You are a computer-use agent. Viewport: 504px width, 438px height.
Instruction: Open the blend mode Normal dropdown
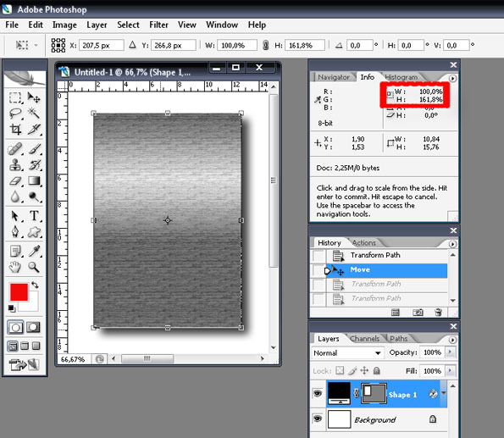(347, 352)
